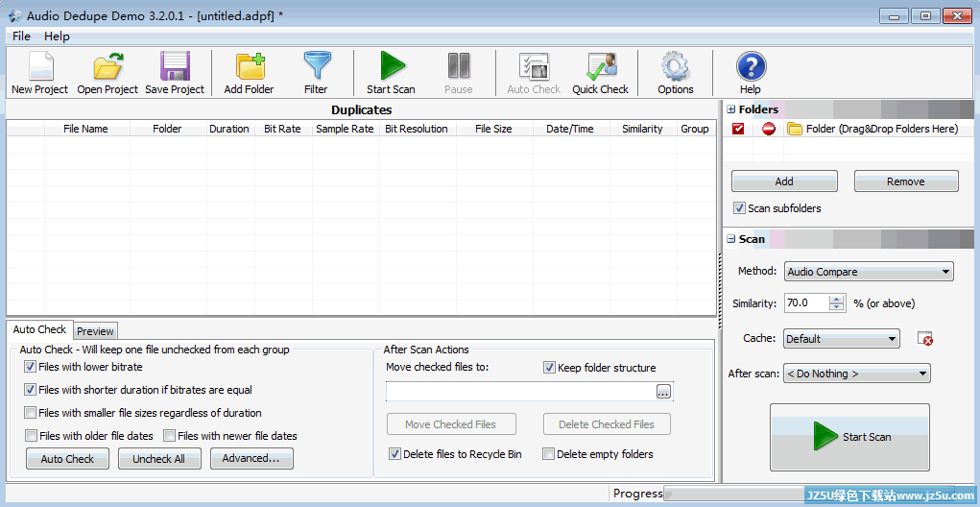Click the Move checked files to path field

tap(520, 392)
